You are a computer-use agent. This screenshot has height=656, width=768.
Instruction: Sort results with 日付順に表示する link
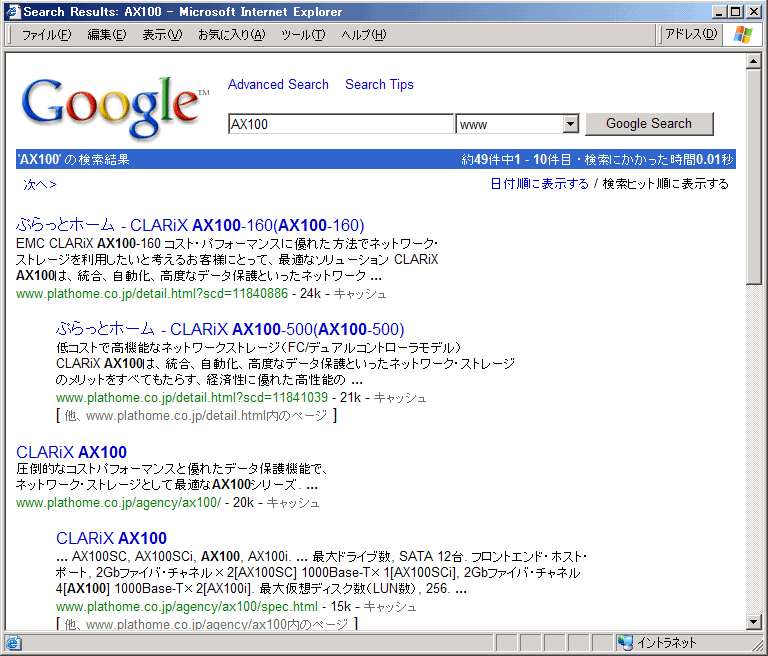click(x=539, y=184)
